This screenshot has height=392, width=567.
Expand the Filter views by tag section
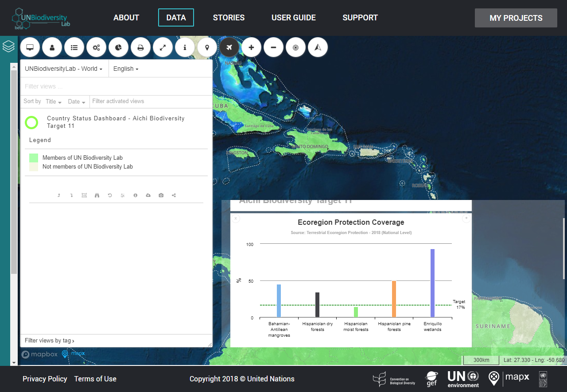pos(49,341)
